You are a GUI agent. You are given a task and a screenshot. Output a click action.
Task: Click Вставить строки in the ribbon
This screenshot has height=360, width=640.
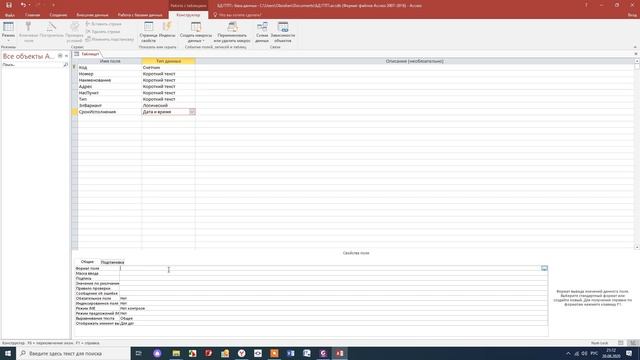[104, 24]
